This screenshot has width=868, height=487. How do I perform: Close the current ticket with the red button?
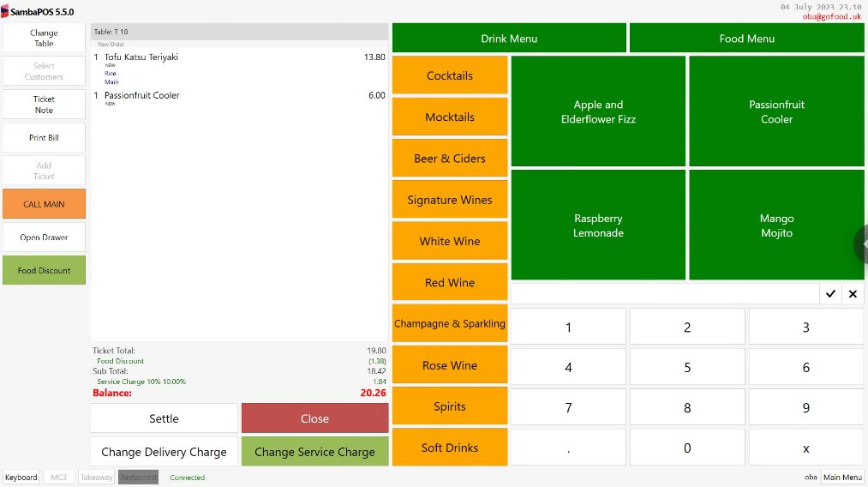click(x=314, y=418)
